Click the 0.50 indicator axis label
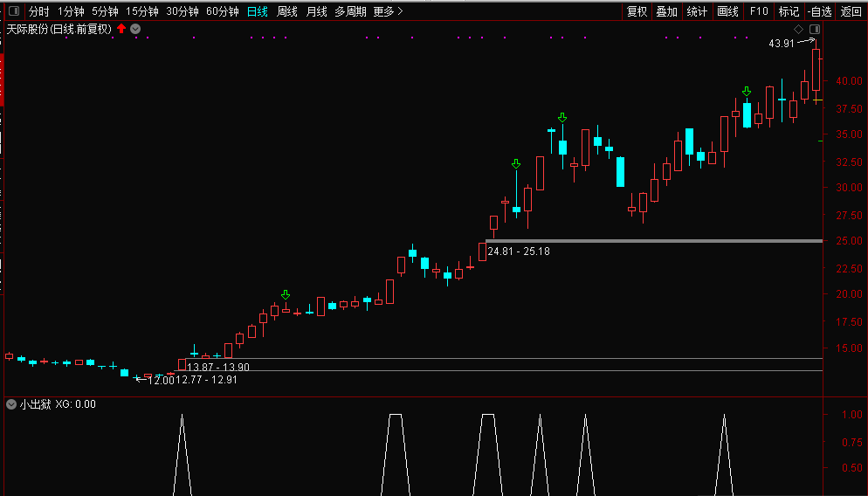The height and width of the screenshot is (496, 868). [x=852, y=468]
